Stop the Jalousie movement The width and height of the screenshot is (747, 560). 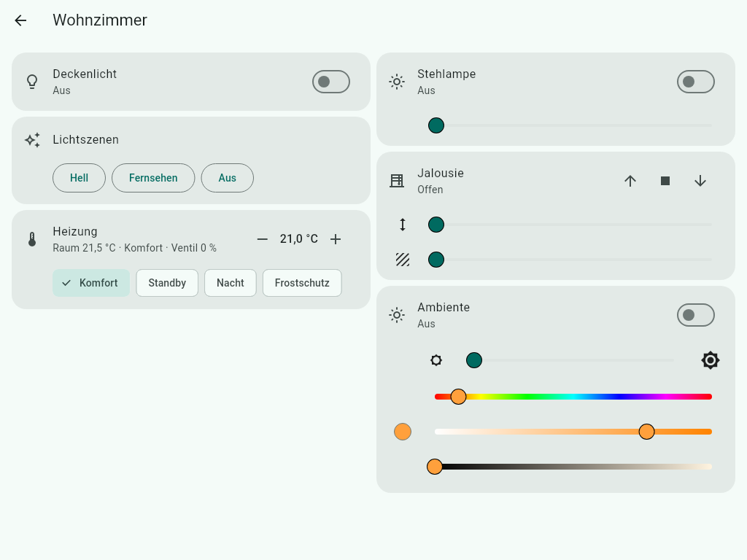[x=665, y=181]
